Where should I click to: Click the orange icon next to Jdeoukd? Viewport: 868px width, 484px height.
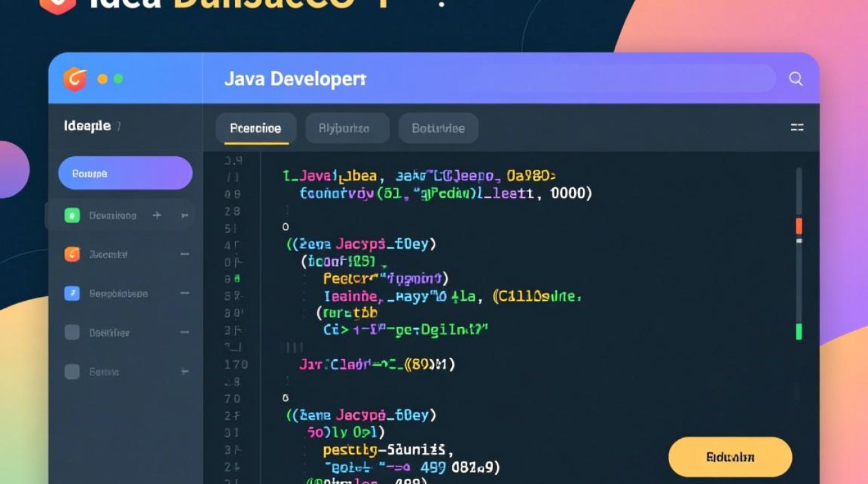tap(71, 254)
